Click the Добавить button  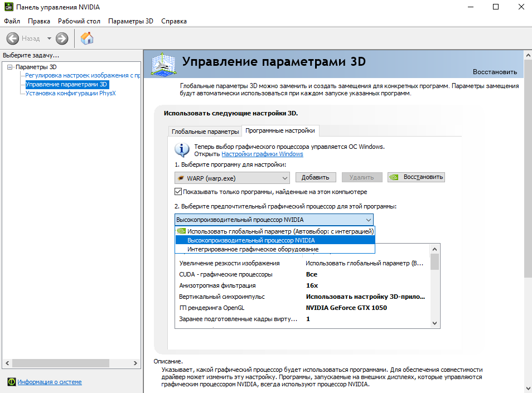316,177
